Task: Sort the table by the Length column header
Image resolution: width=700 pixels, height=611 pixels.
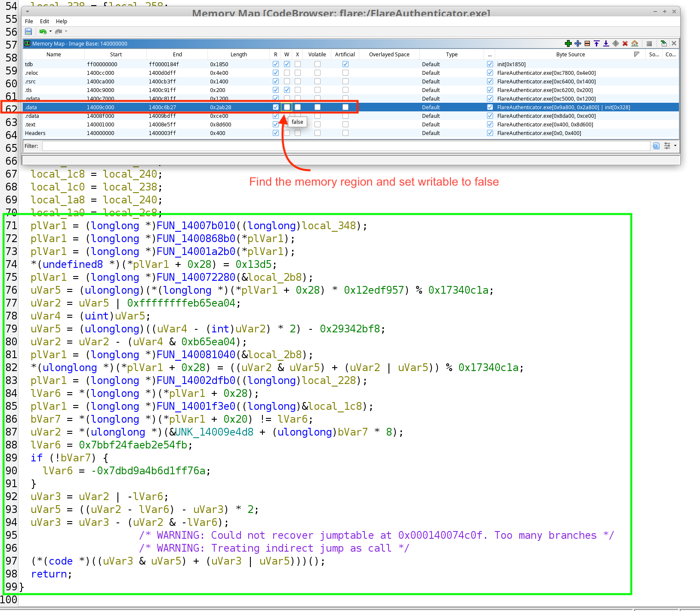Action: [x=239, y=54]
